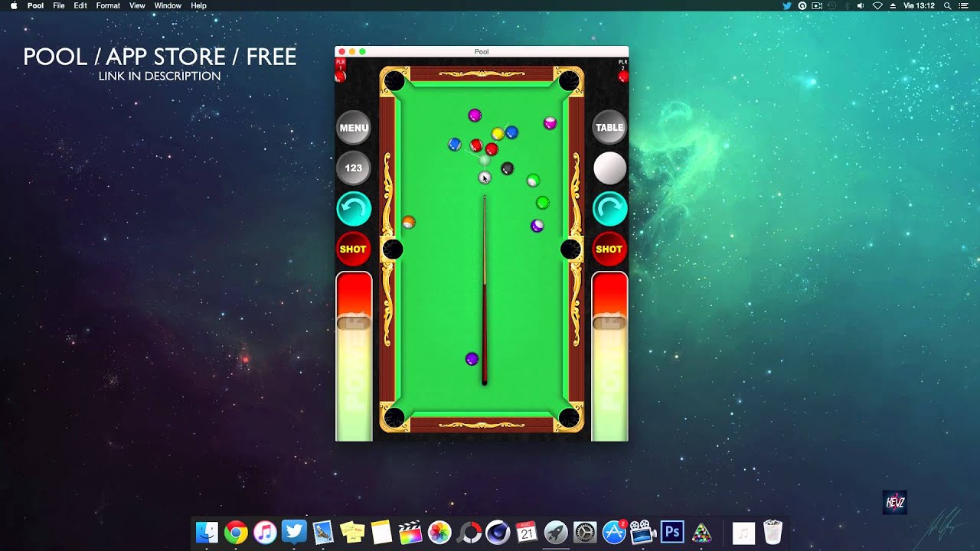Open the App Store from the dock
This screenshot has width=980, height=551.
click(x=614, y=532)
